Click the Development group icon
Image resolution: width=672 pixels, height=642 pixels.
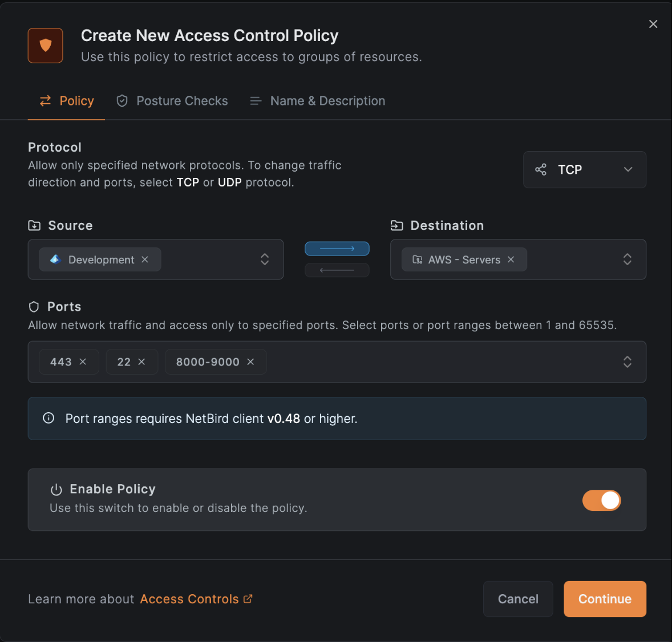click(55, 259)
